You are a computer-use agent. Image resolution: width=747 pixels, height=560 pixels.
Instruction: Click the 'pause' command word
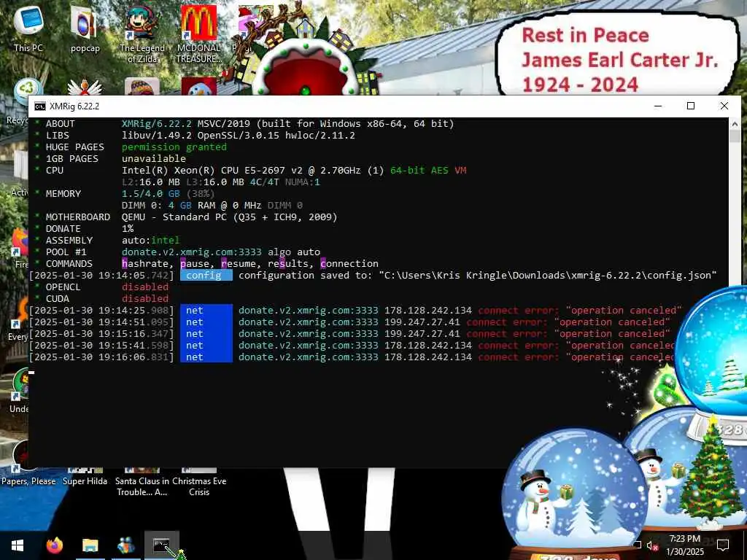pos(195,264)
